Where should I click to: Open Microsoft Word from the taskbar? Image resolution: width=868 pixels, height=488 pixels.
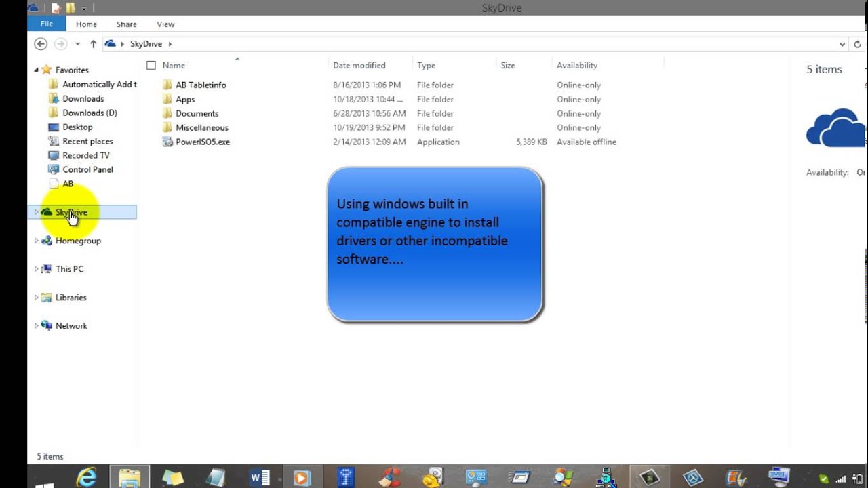click(x=260, y=477)
